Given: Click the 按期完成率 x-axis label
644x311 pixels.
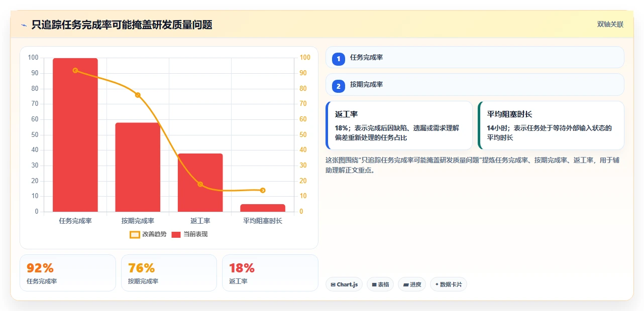Looking at the screenshot, I should coord(138,221).
